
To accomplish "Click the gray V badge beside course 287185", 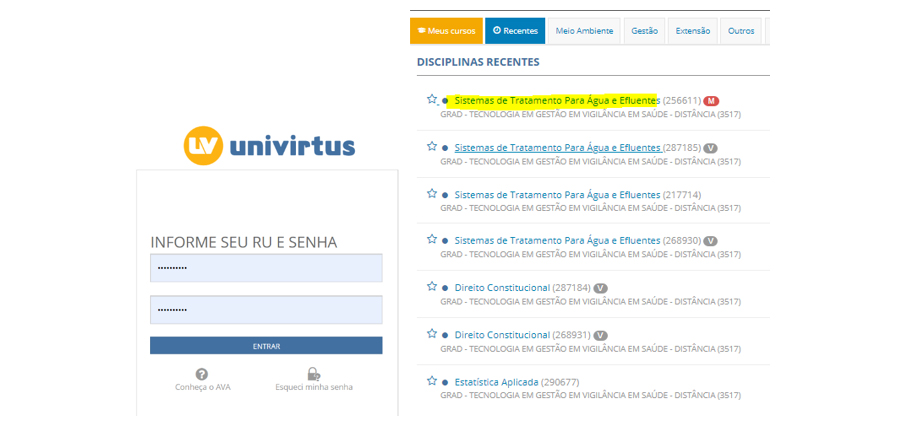I will 710,148.
